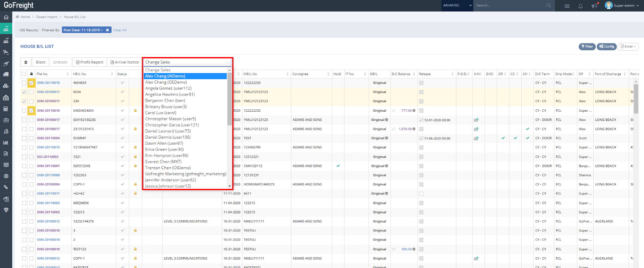Viewport: 644px width, 268px height.
Task: Uncheck the row checkbox for HB/L 6534
Action: [x=24, y=92]
